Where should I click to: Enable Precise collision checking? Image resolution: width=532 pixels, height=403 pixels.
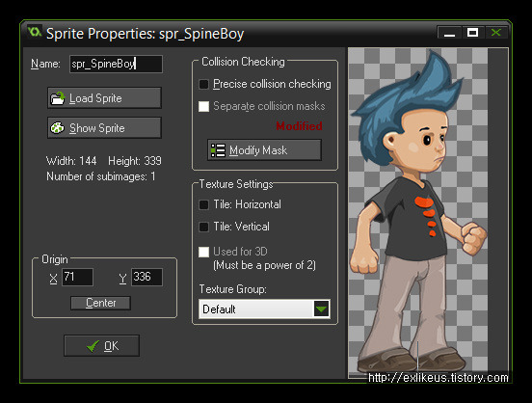[203, 84]
